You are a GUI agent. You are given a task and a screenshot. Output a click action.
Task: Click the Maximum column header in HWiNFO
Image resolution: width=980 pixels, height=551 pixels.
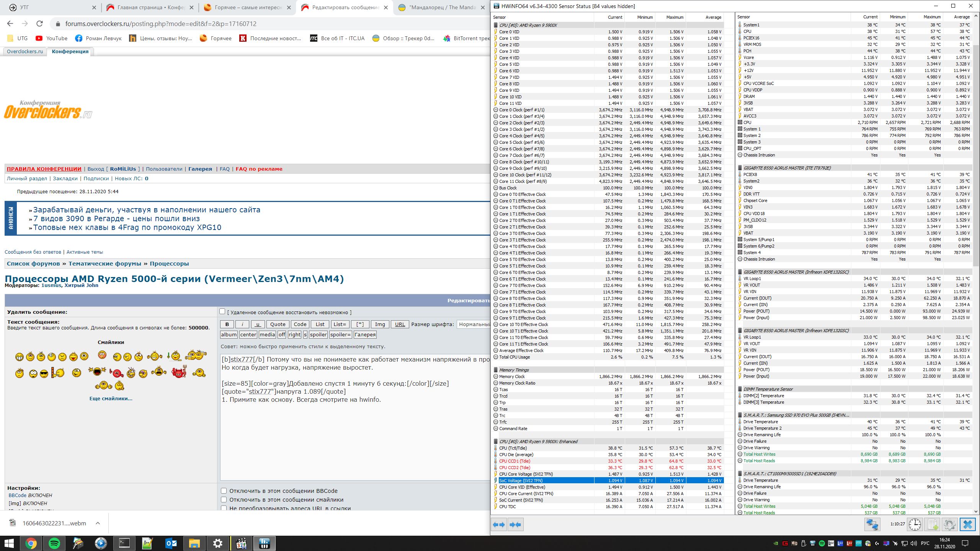coord(675,17)
